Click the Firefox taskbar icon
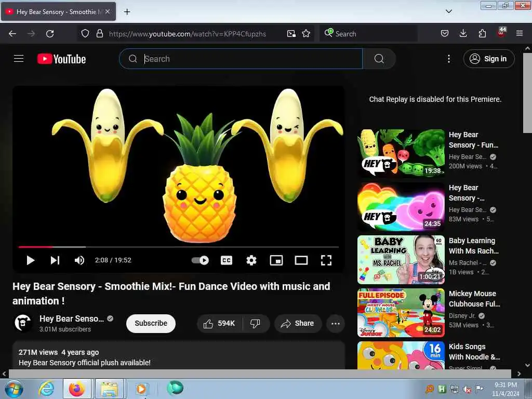The height and width of the screenshot is (399, 532). tap(77, 389)
